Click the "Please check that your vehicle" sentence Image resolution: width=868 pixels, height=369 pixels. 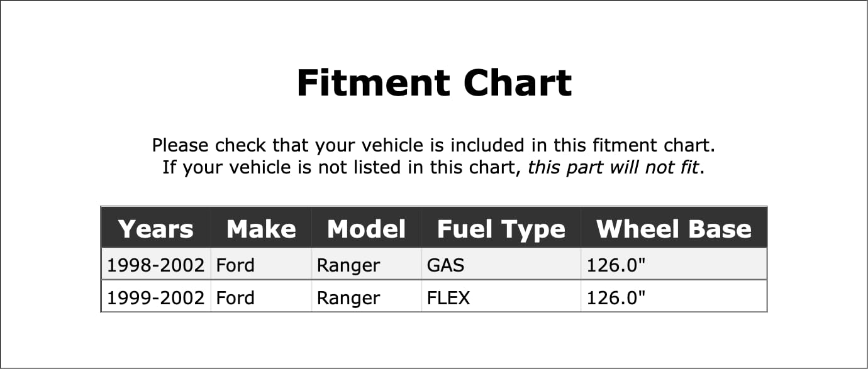(433, 146)
